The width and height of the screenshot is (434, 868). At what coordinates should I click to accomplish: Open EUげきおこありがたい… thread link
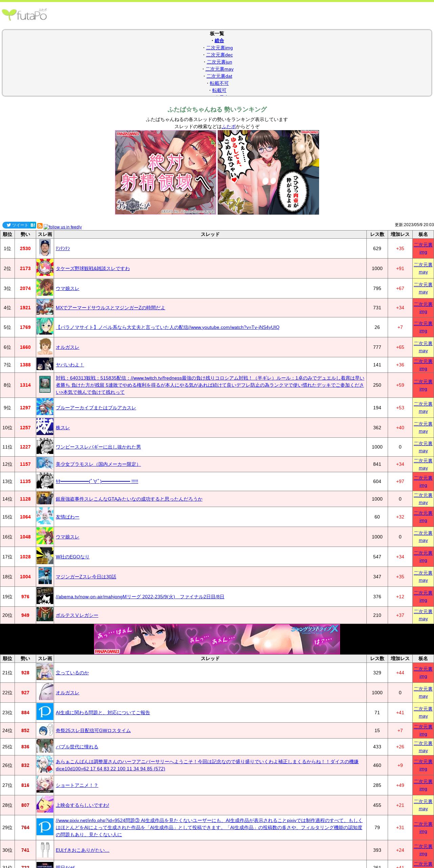82,850
